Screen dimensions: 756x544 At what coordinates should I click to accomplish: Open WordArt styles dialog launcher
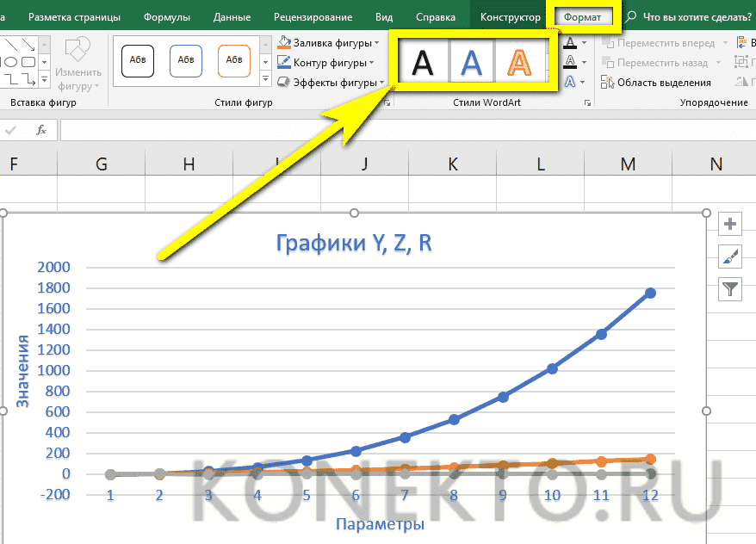(x=587, y=102)
